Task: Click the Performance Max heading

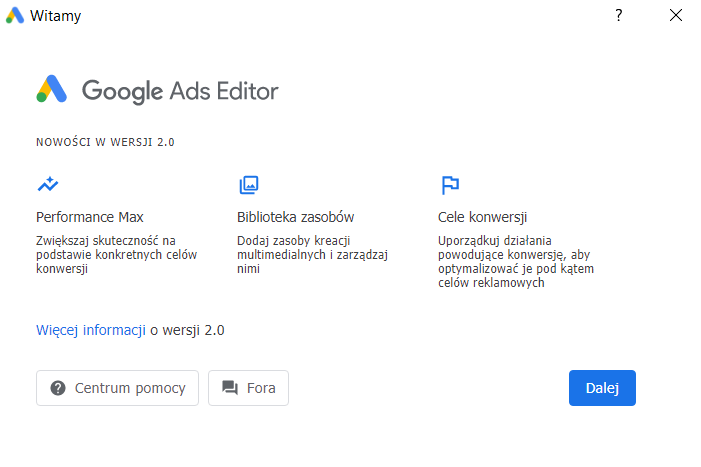Action: tap(89, 217)
